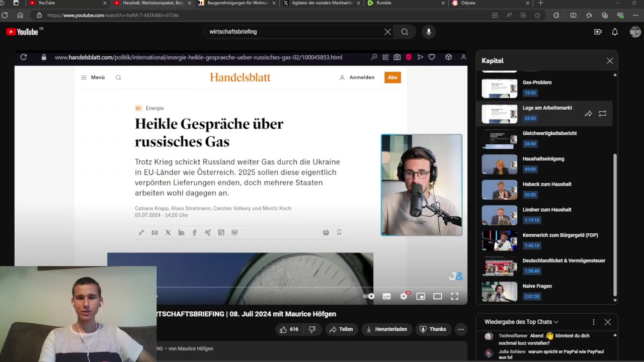
Task: Click the Kapitel list scroll-down arrow
Action: [615, 300]
